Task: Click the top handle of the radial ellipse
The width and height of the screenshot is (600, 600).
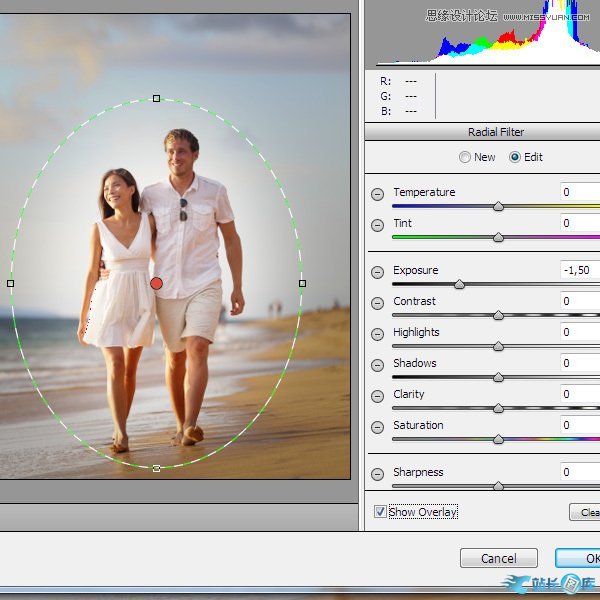Action: [x=156, y=98]
